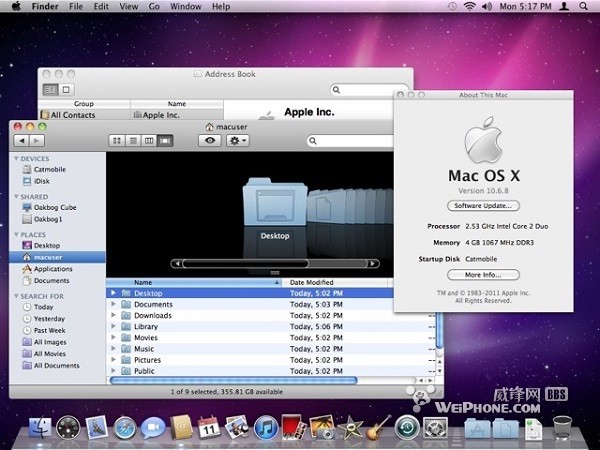Open Address Book icon in Dock
This screenshot has height=450, width=600.
click(x=181, y=427)
